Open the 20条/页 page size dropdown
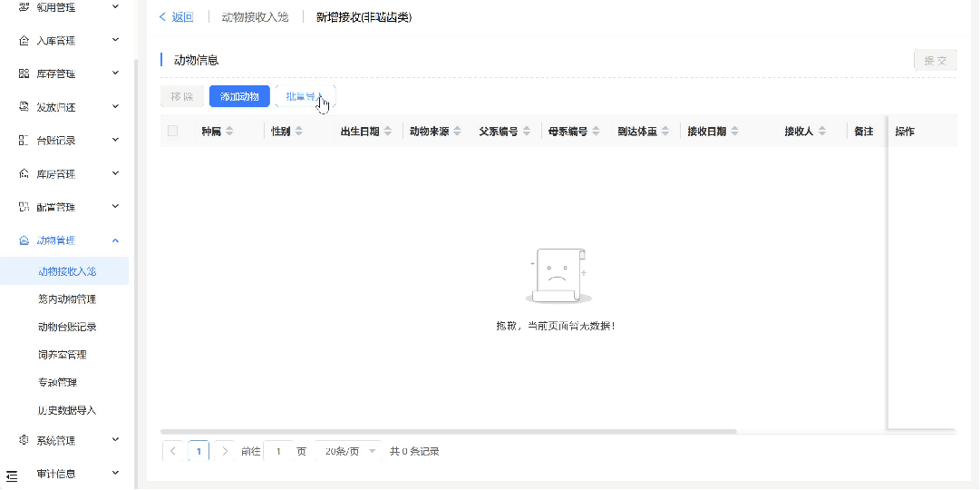 point(349,451)
